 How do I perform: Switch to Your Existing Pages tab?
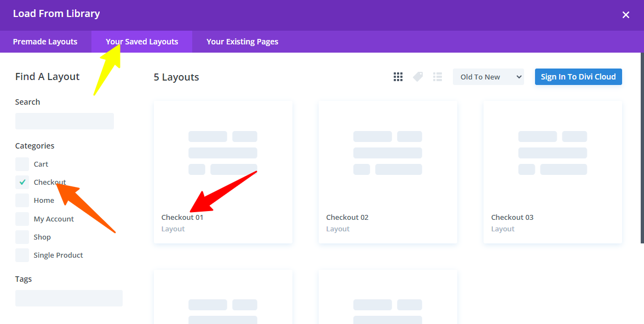tap(242, 42)
